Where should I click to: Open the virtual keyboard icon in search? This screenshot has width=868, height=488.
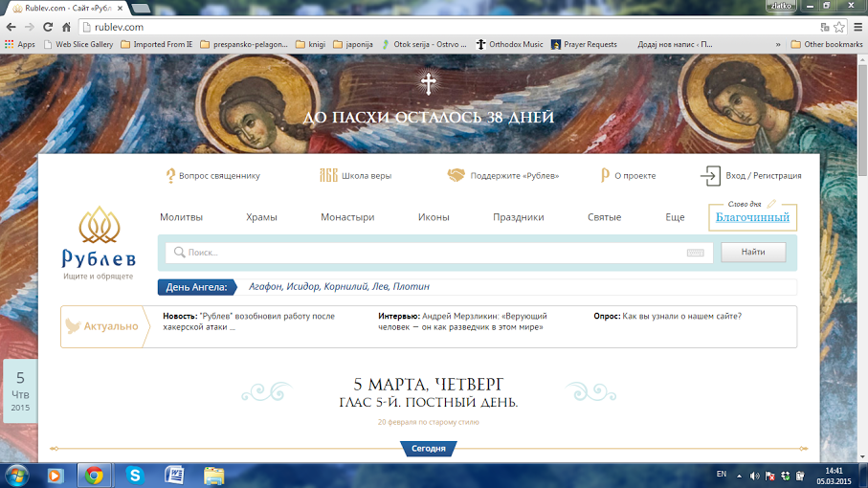pyautogui.click(x=696, y=253)
